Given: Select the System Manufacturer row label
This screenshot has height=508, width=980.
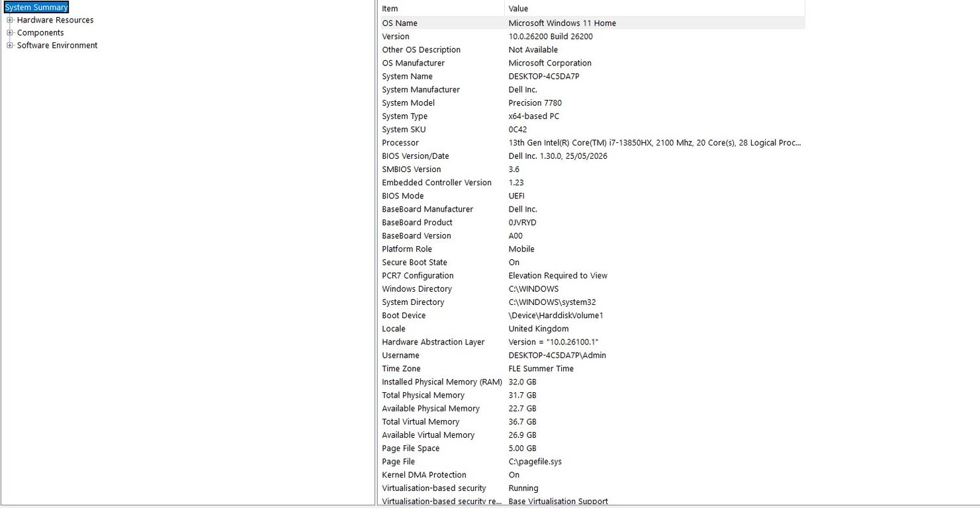Looking at the screenshot, I should pos(421,89).
